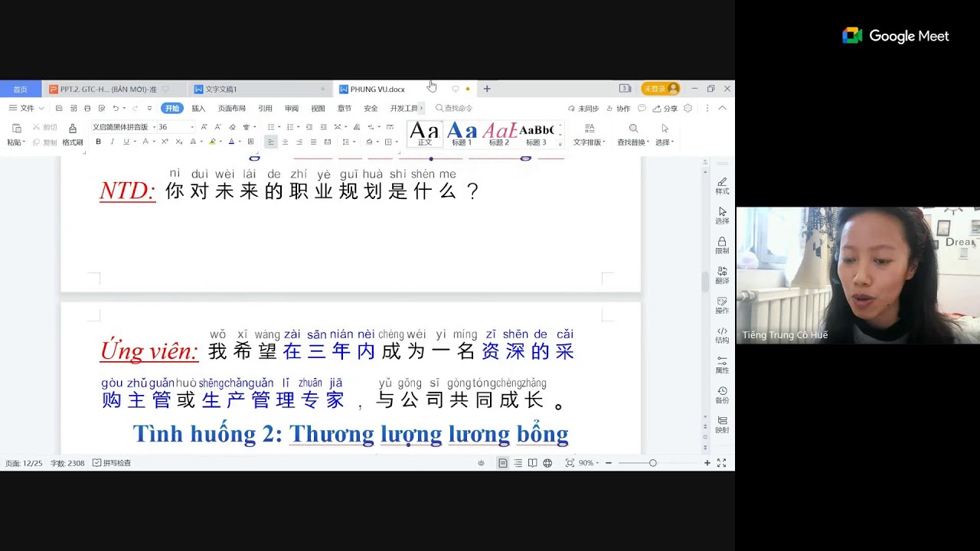Switch to the References (引用) tab
The width and height of the screenshot is (980, 551).
pyautogui.click(x=265, y=109)
